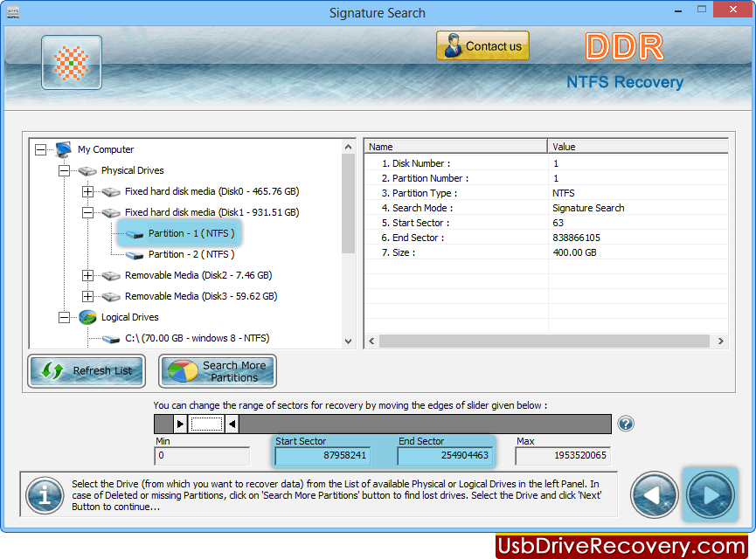Select Partition - 2 (NTFS)
The image size is (756, 559).
tap(191, 254)
